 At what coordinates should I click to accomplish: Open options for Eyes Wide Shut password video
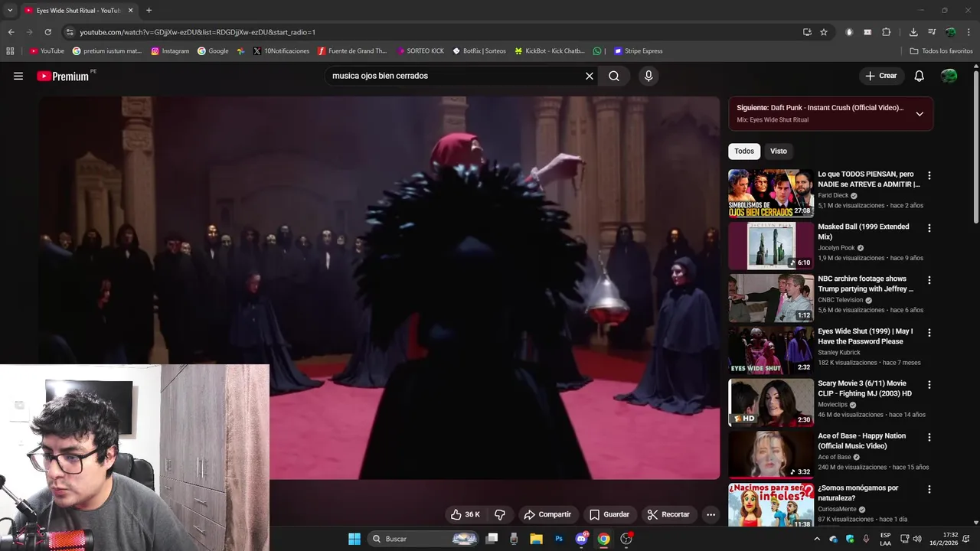click(929, 333)
